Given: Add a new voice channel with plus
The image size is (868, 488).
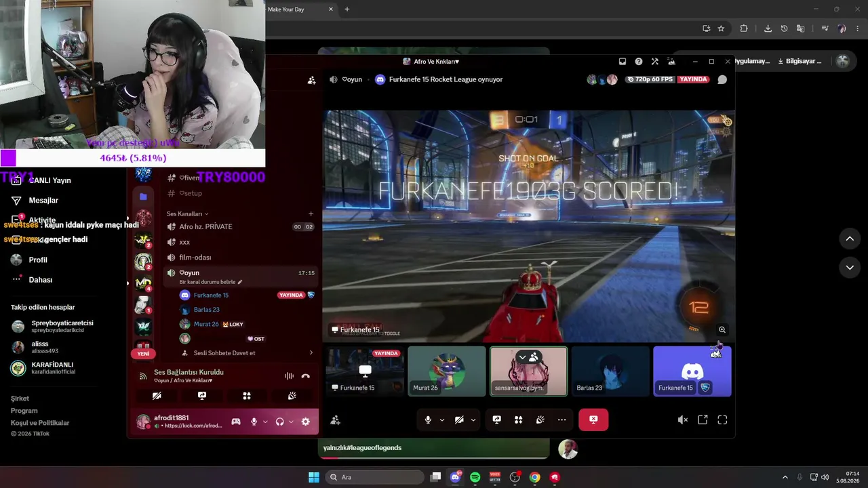Looking at the screenshot, I should pyautogui.click(x=311, y=214).
